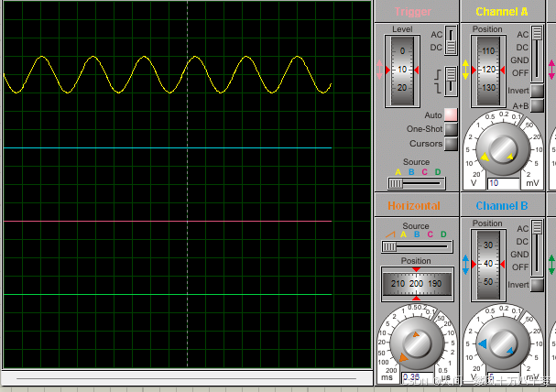Click the timebase value input field
This screenshot has height=392, width=556.
pyautogui.click(x=418, y=377)
